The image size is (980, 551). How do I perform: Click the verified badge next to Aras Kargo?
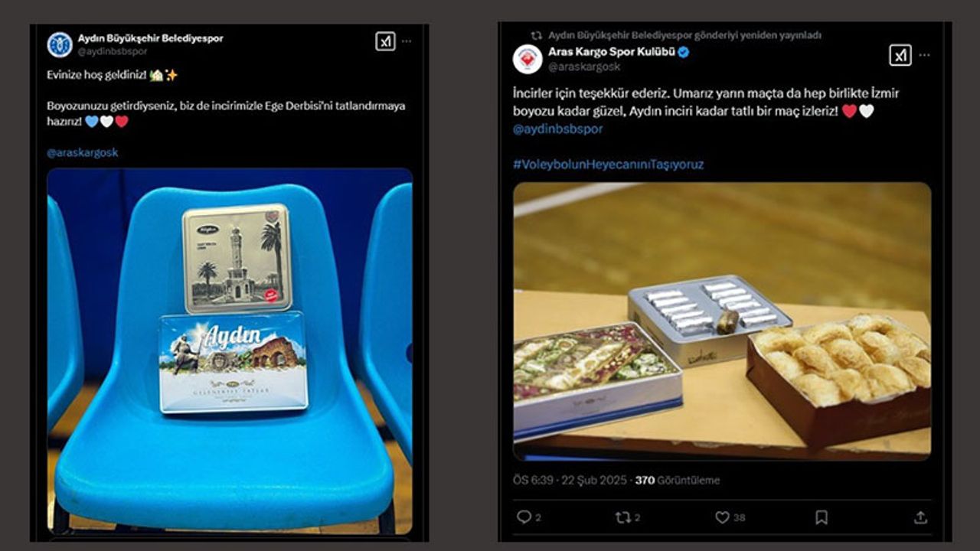click(x=684, y=52)
